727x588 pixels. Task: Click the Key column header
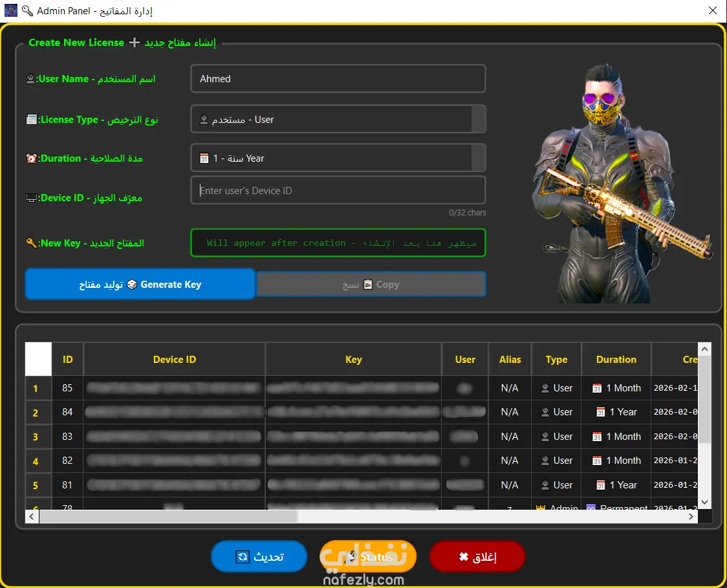pyautogui.click(x=353, y=360)
